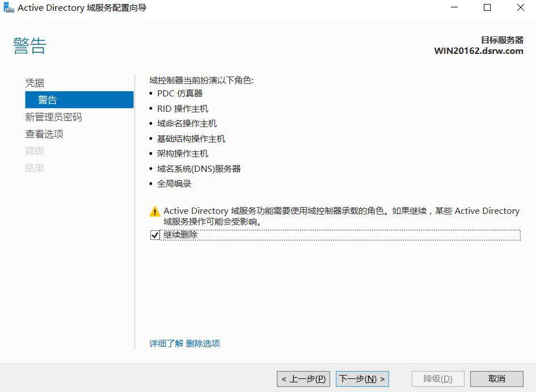Open the 详细了解 删除选项 link
The height and width of the screenshot is (392, 536).
point(184,343)
